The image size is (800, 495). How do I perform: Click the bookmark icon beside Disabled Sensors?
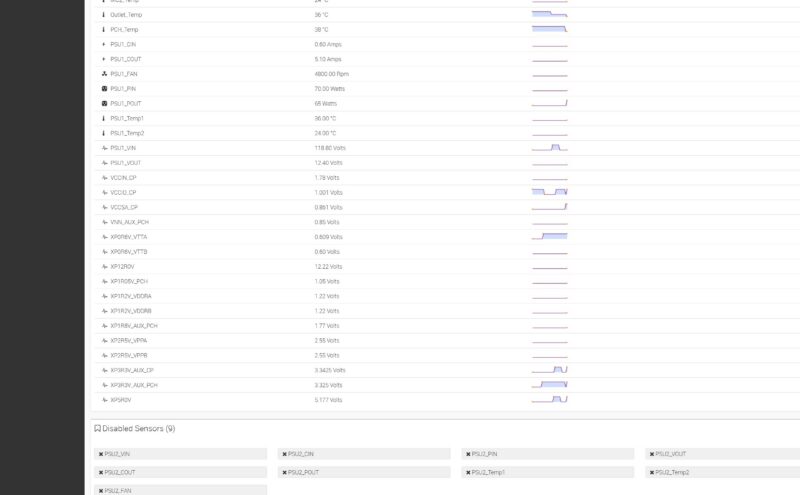pos(97,429)
